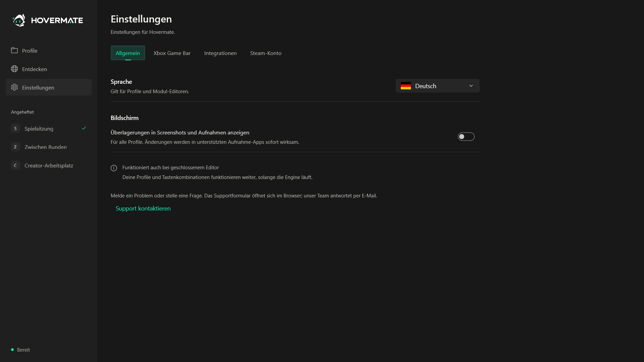Open the pinned Zwischen Runden profile
Image resolution: width=644 pixels, height=362 pixels.
[x=49, y=147]
